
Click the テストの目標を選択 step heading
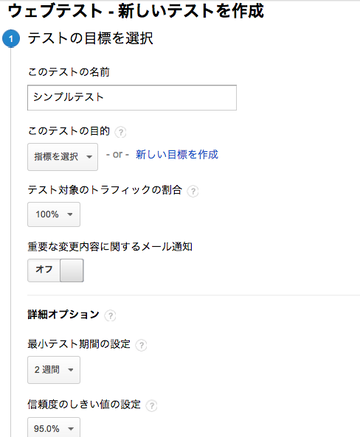90,38
